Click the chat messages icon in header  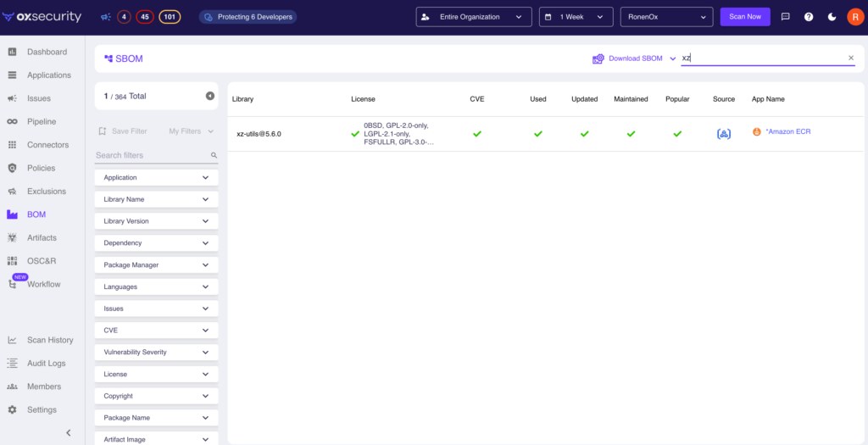tap(785, 17)
